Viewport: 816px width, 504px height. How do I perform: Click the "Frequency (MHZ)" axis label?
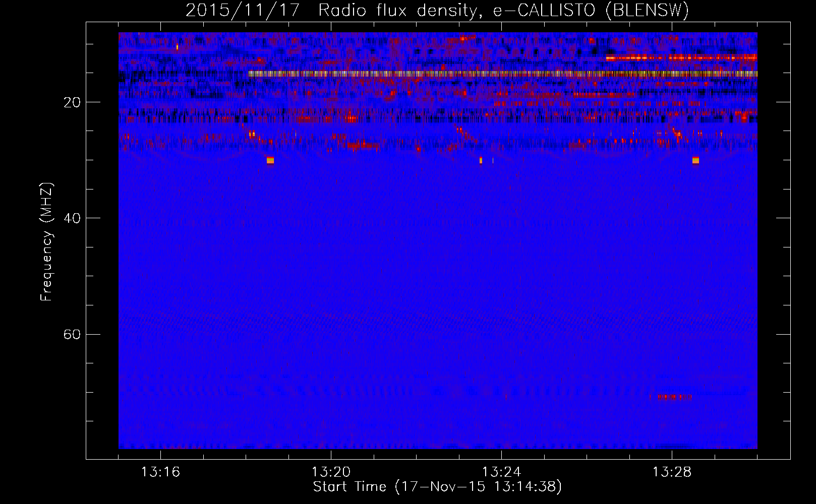tap(46, 242)
